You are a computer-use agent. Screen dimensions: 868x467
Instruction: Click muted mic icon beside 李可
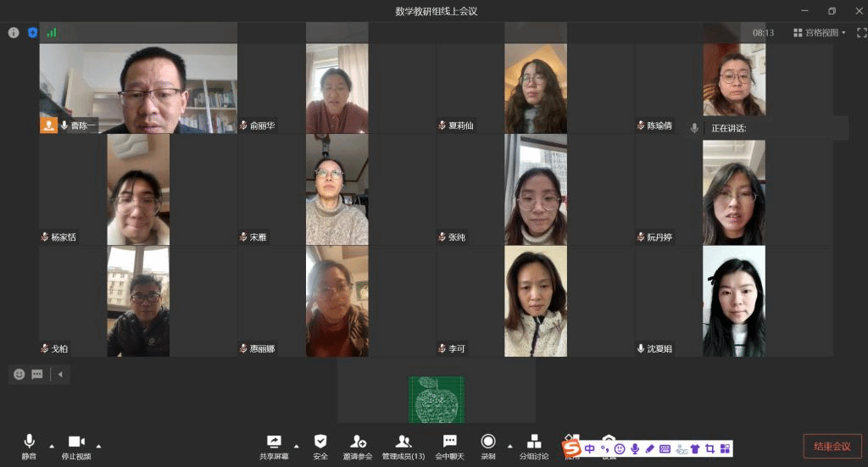[x=442, y=348]
